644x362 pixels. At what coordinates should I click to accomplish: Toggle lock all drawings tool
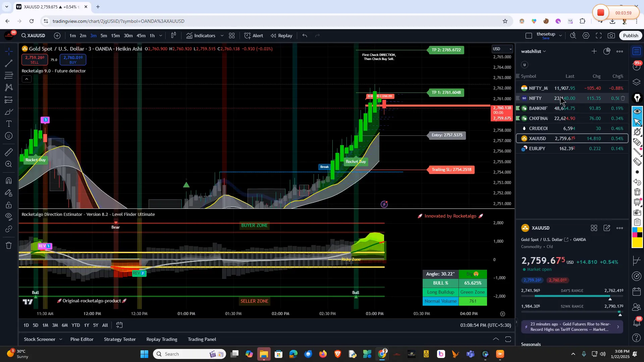coord(9,205)
